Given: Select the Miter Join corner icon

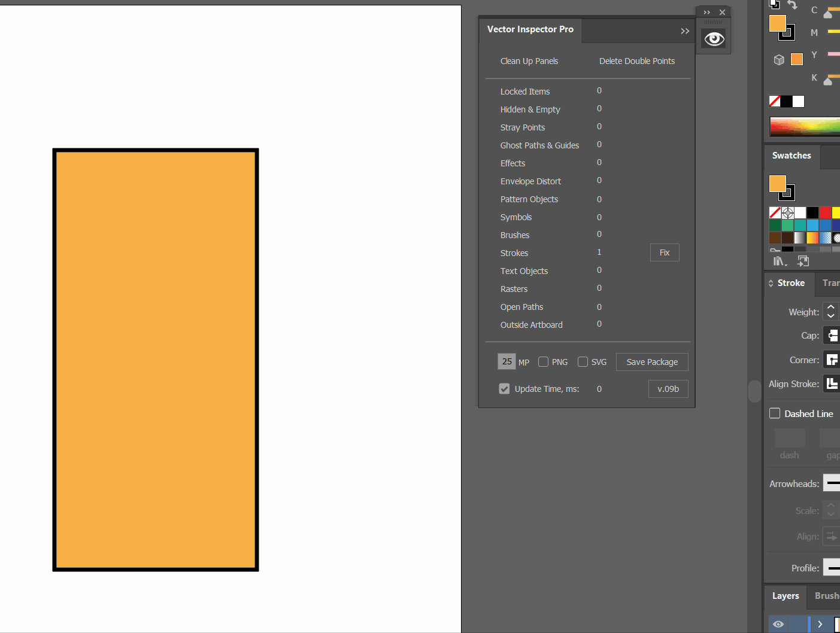Looking at the screenshot, I should [832, 360].
